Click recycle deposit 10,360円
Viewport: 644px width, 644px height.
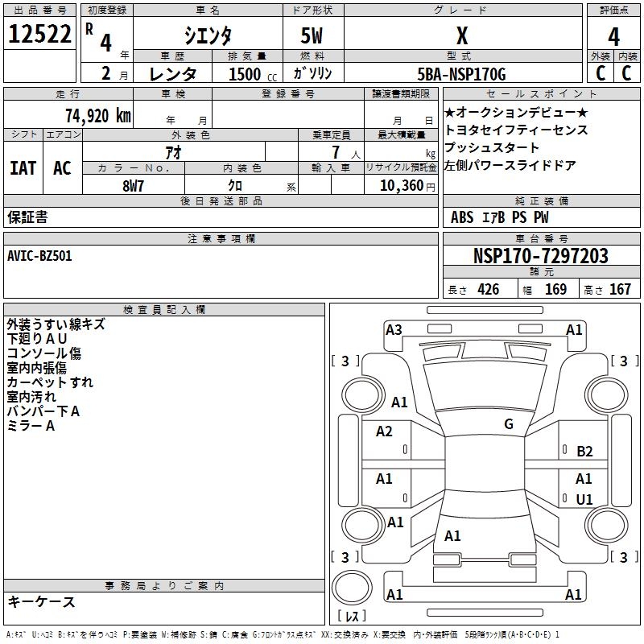click(407, 186)
